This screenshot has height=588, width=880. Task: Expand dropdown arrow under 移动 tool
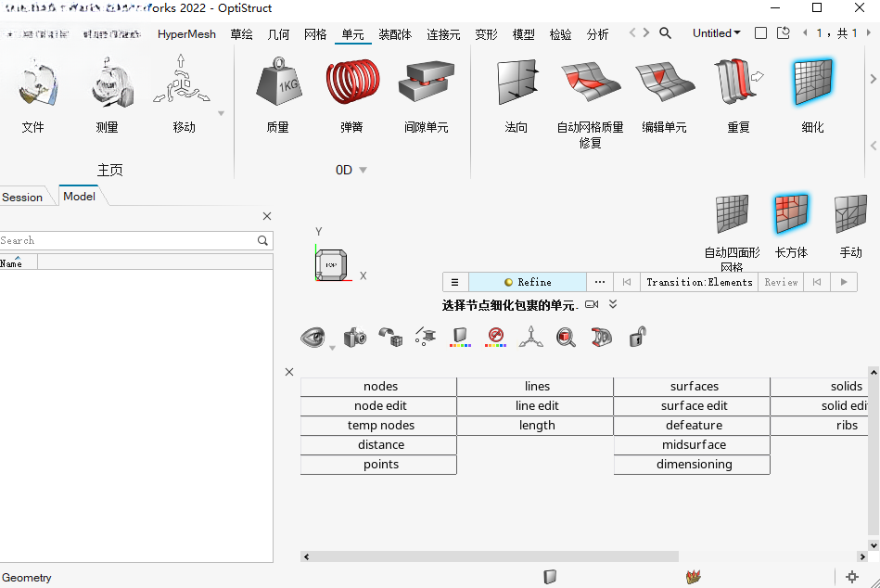click(x=221, y=113)
